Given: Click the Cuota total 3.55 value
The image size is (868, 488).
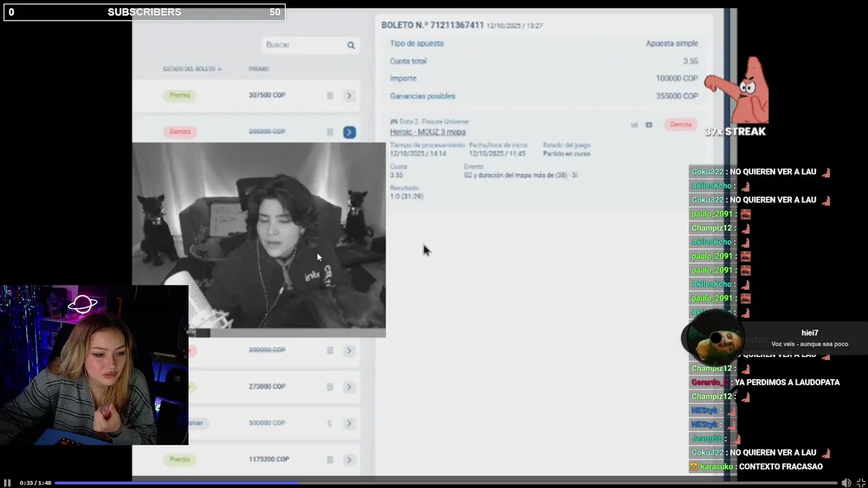Looking at the screenshot, I should coord(690,61).
